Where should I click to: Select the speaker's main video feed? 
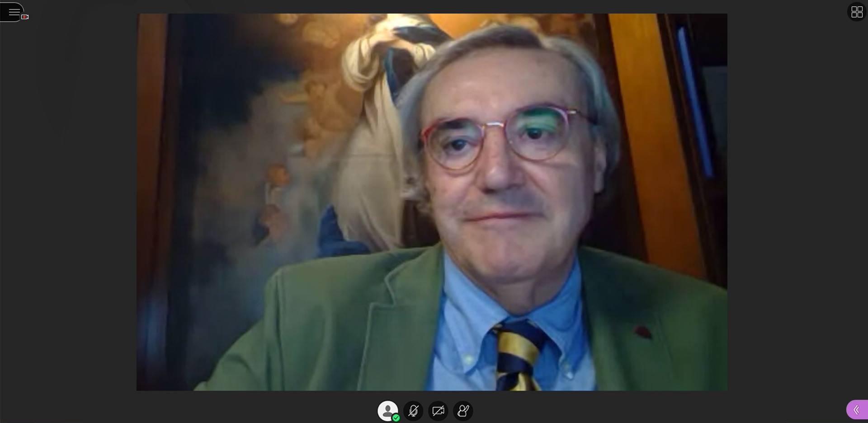point(432,202)
